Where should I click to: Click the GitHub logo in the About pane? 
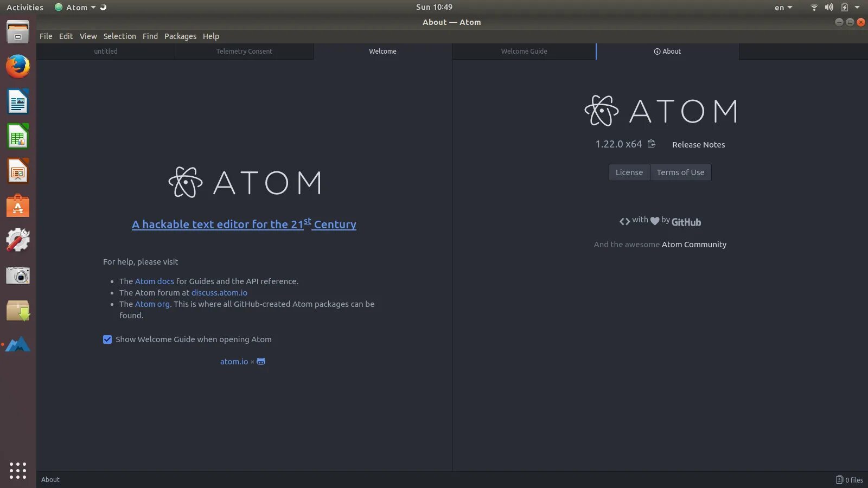[686, 222]
